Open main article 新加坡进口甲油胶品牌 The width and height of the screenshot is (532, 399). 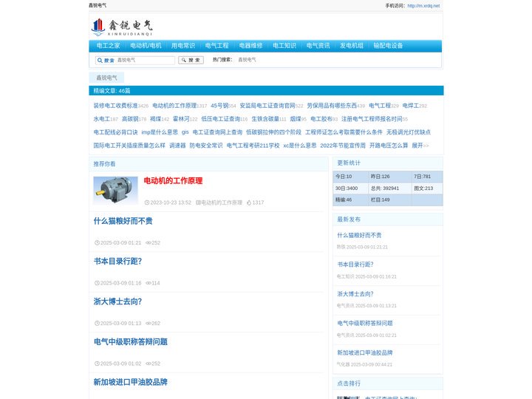coord(130,382)
